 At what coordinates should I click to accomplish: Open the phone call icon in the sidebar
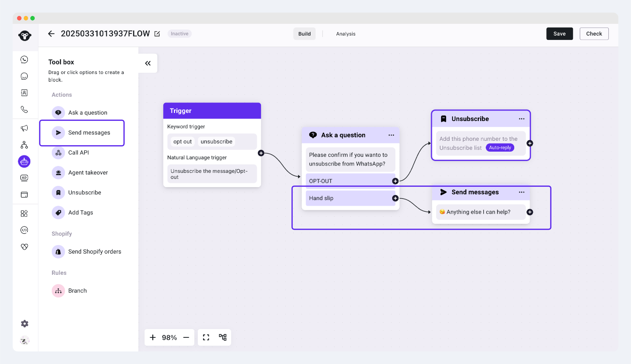click(x=24, y=109)
